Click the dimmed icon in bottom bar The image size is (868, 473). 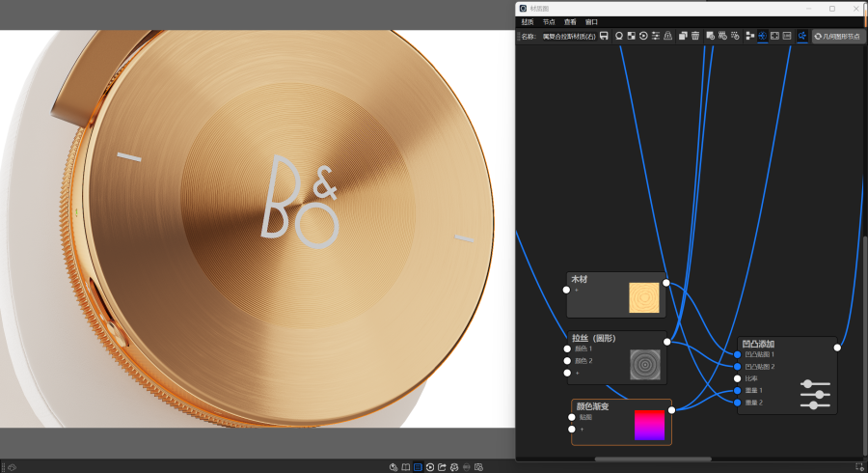pos(467,467)
